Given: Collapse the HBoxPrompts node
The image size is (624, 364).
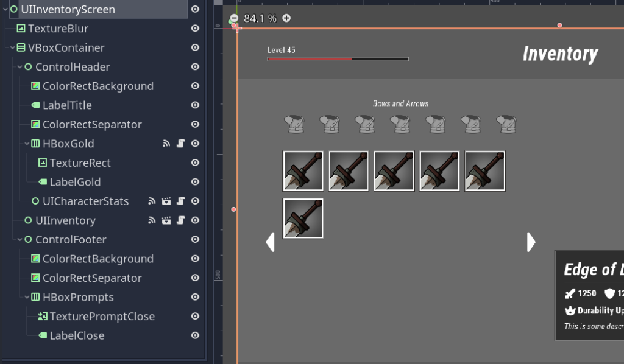Looking at the screenshot, I should [27, 297].
